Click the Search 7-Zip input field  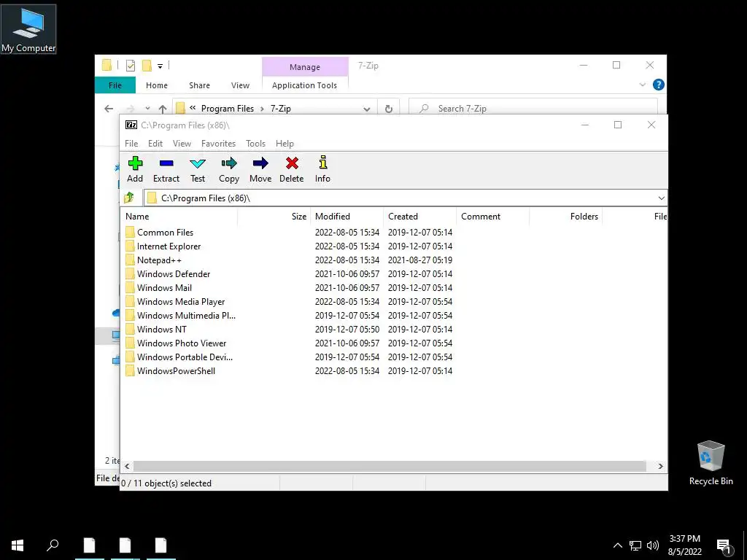click(533, 109)
